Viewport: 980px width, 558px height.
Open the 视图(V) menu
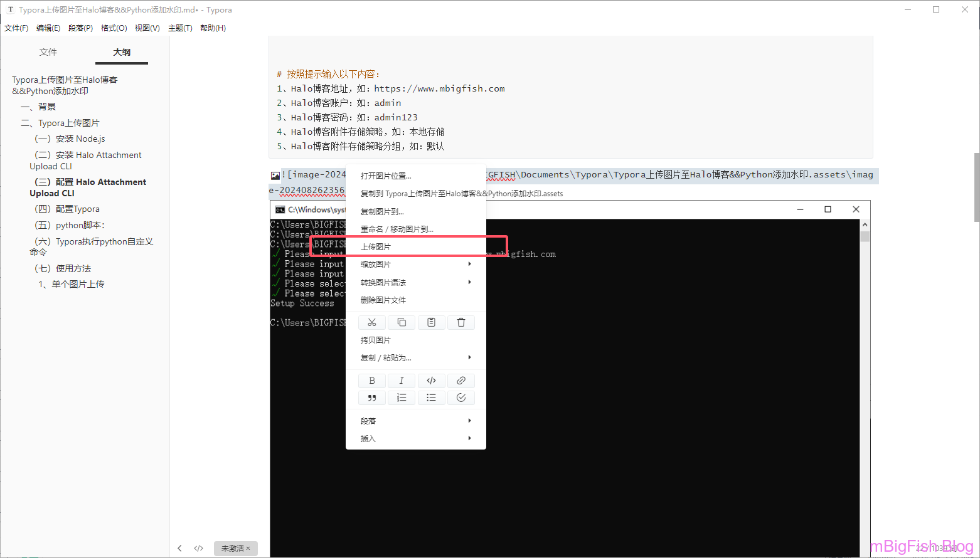point(147,28)
